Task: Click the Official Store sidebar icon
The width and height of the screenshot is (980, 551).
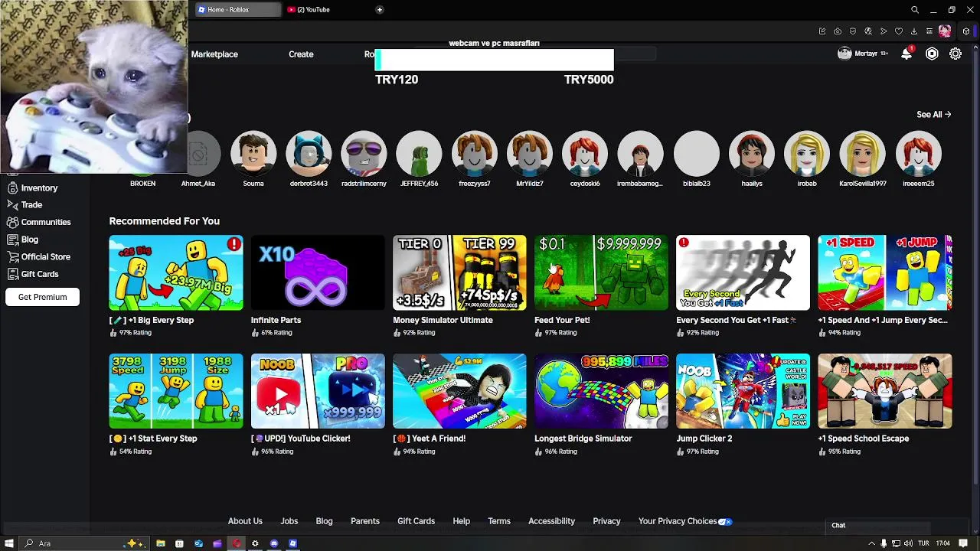Action: [12, 256]
